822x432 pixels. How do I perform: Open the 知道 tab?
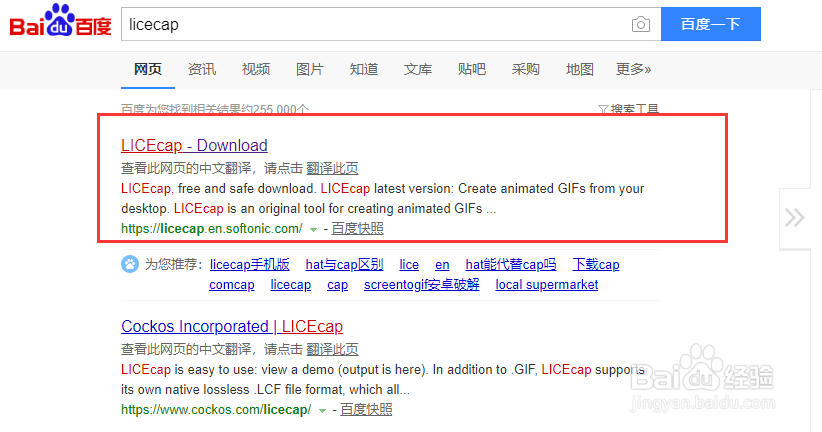click(x=364, y=69)
